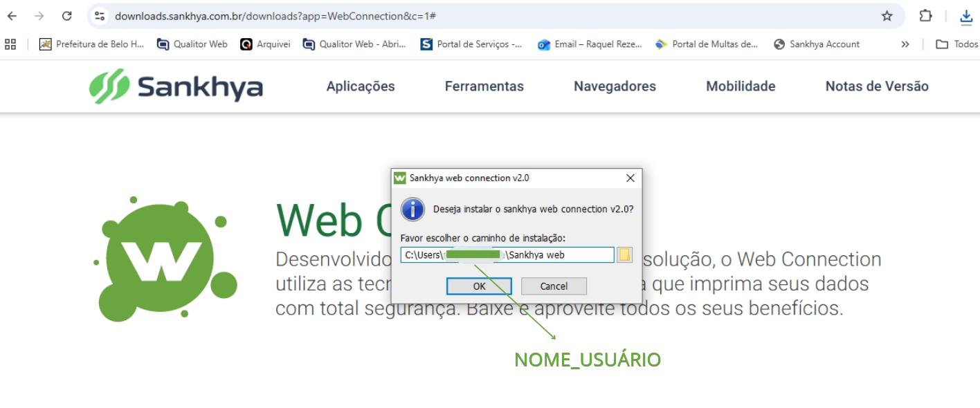Close the Sankhya web connection dialog
Screen dimensions: 980x408
click(630, 178)
